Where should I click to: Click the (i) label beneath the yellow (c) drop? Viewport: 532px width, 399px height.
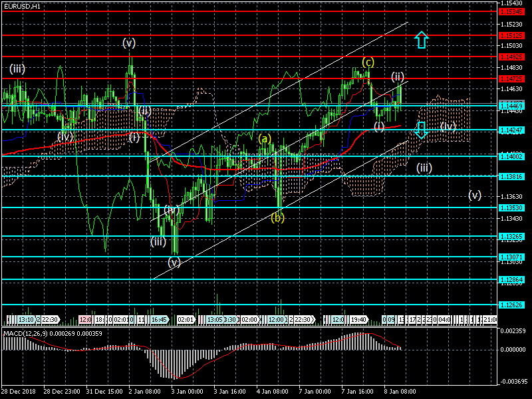(x=379, y=126)
